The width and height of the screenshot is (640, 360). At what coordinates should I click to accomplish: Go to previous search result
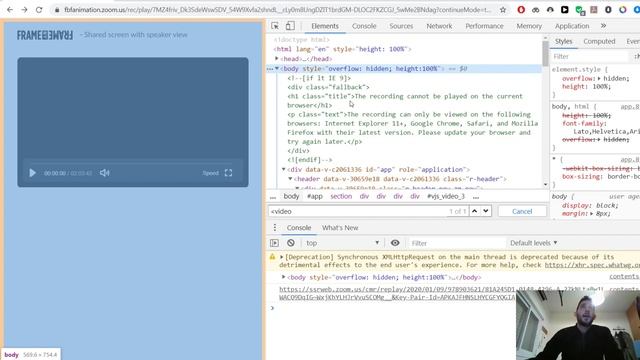coord(474,211)
